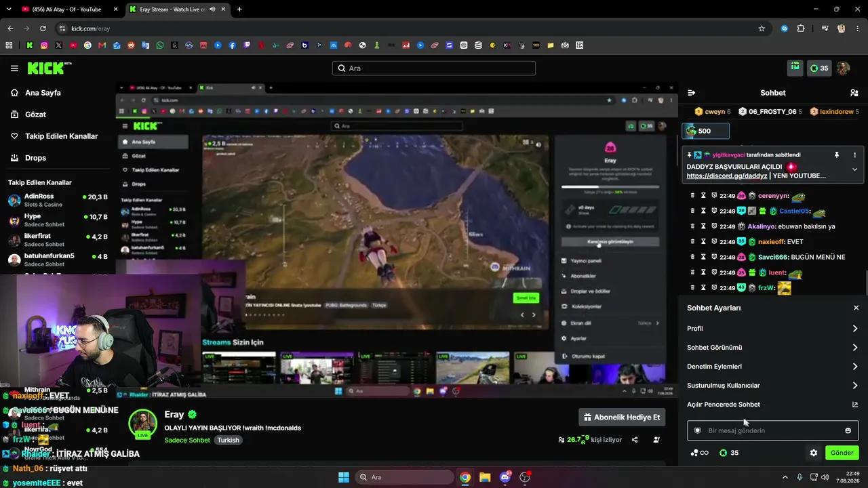
Task: Open pinned message options (three dots)
Action: pos(854,155)
